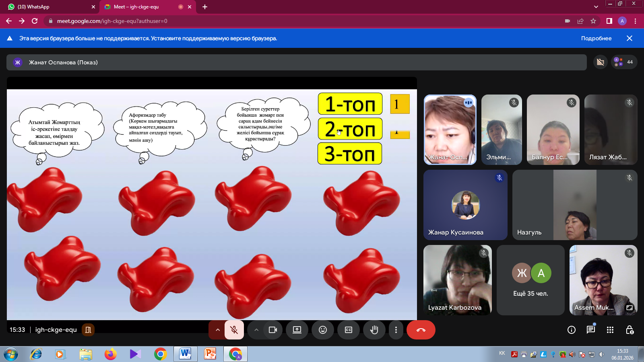The width and height of the screenshot is (644, 362).
Task: Expand audio settings arrow beside microphone
Action: [x=217, y=330]
